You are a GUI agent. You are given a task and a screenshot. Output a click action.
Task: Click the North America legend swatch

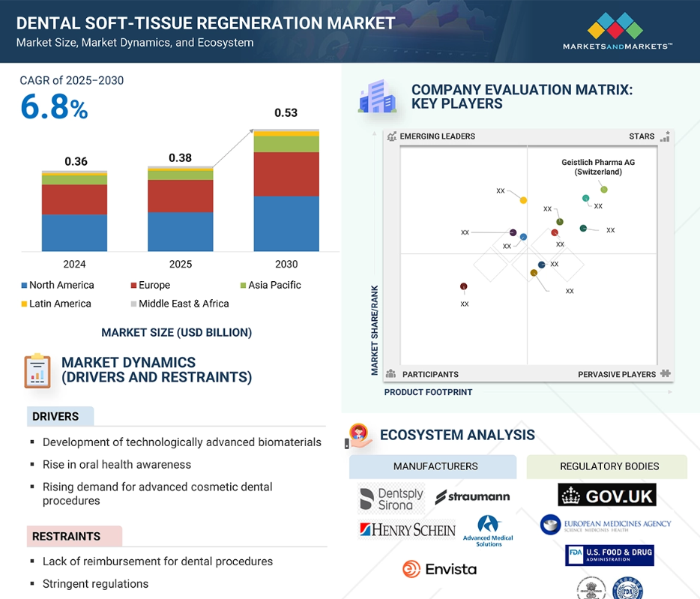23,286
